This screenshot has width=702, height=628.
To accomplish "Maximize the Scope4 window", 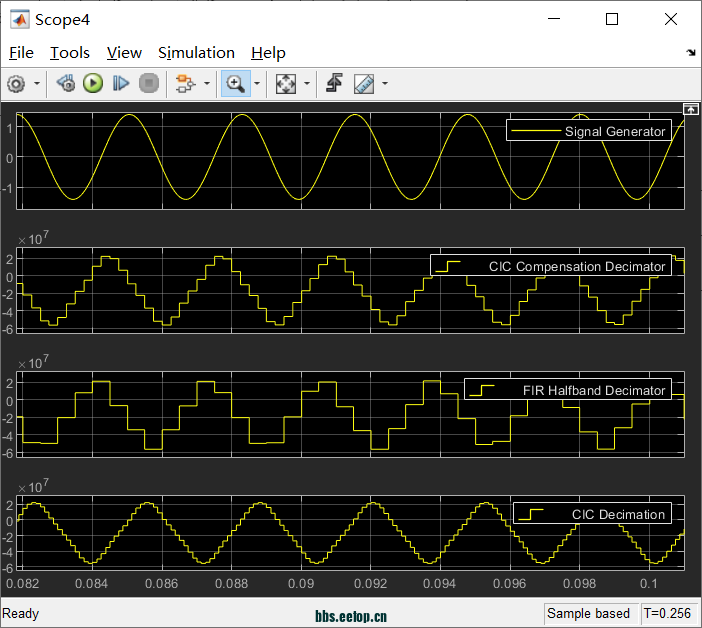I will (x=612, y=19).
